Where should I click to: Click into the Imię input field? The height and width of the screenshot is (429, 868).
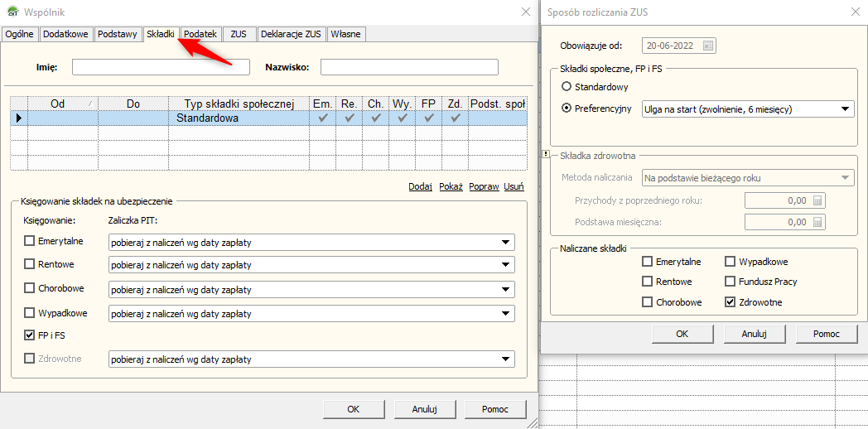coord(161,67)
